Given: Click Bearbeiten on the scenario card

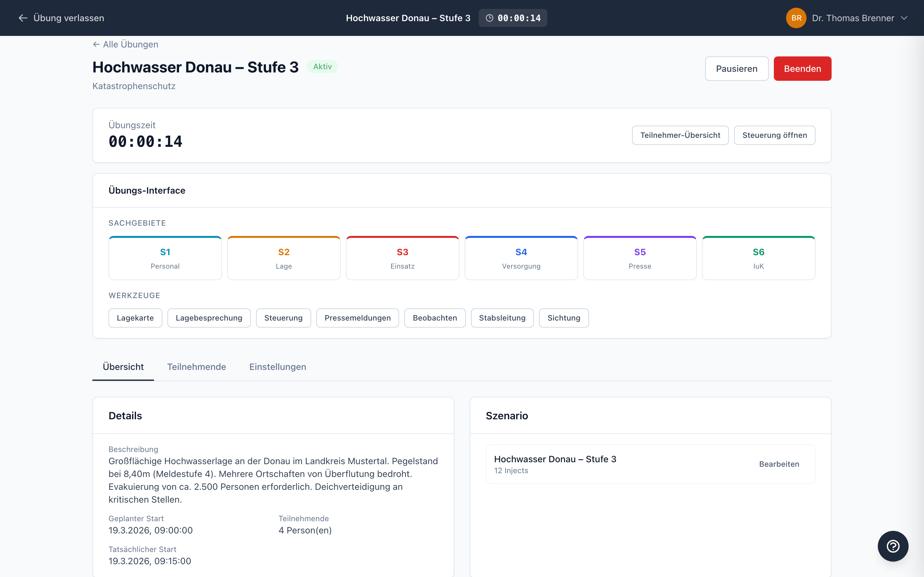Looking at the screenshot, I should (779, 464).
